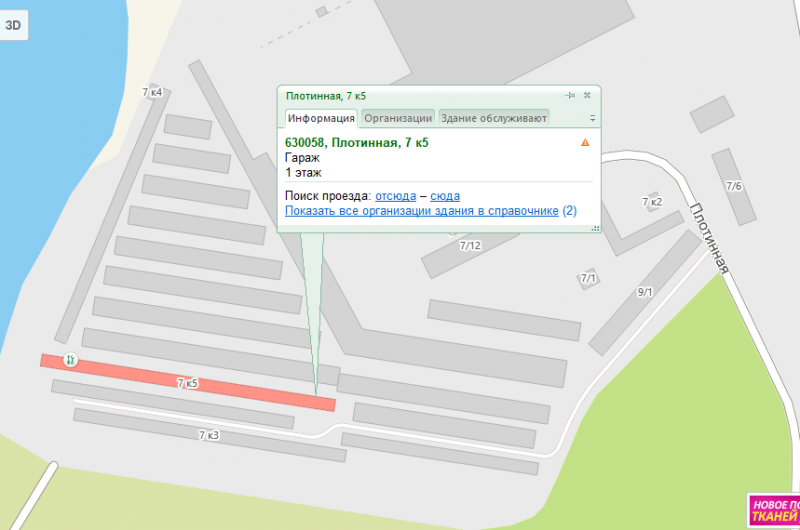Expand the popup tabs overflow arrow
Screen dimensions: 800x530
tap(592, 118)
